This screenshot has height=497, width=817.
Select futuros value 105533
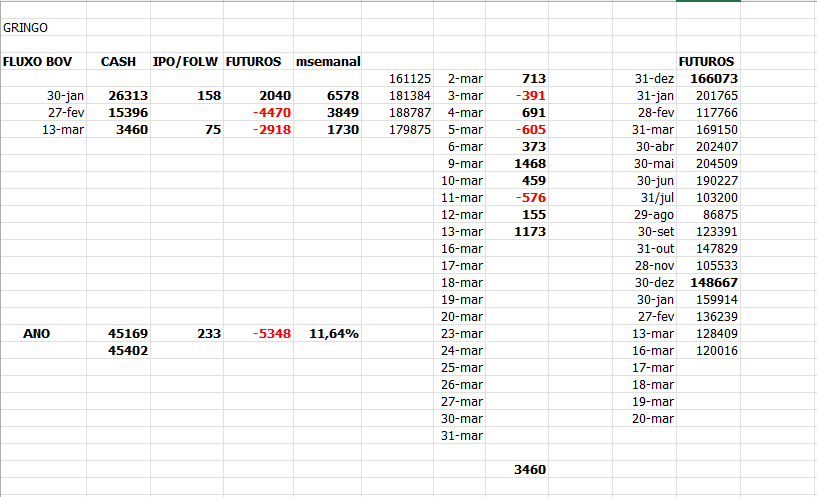point(709,266)
